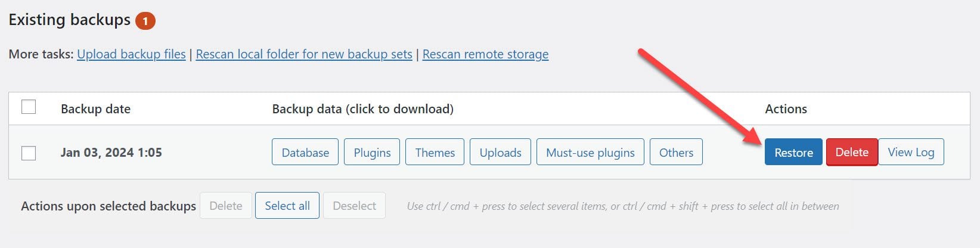Click the Backup date column header
This screenshot has width=980, height=248.
pyautogui.click(x=95, y=109)
